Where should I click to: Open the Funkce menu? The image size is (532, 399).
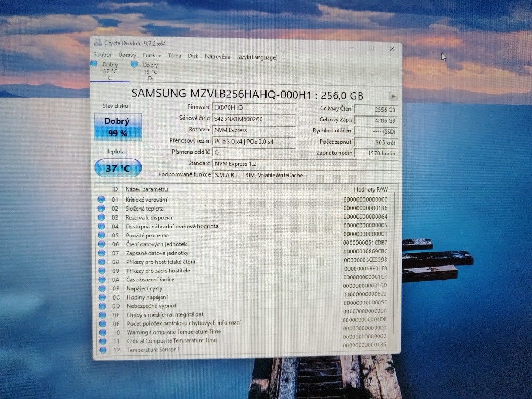click(x=152, y=55)
